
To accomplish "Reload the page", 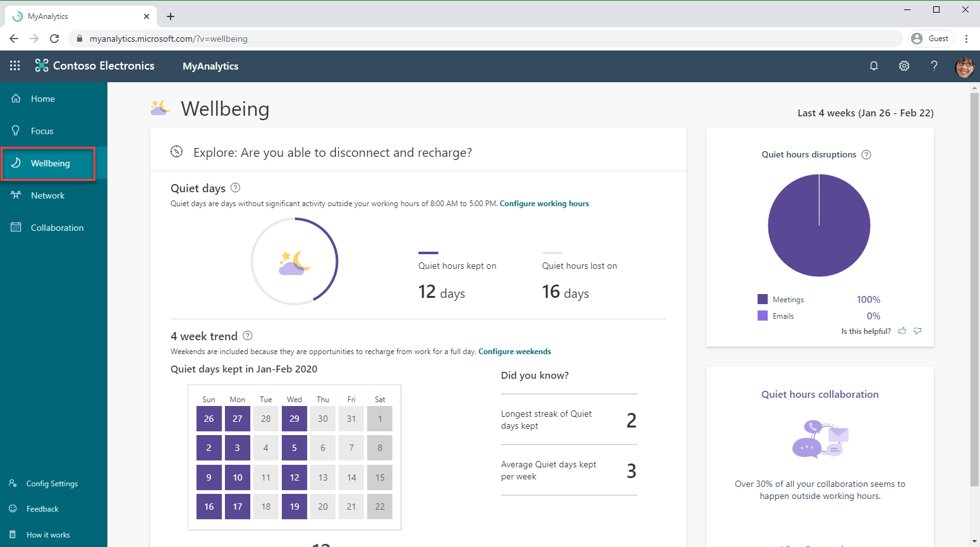I will click(54, 39).
